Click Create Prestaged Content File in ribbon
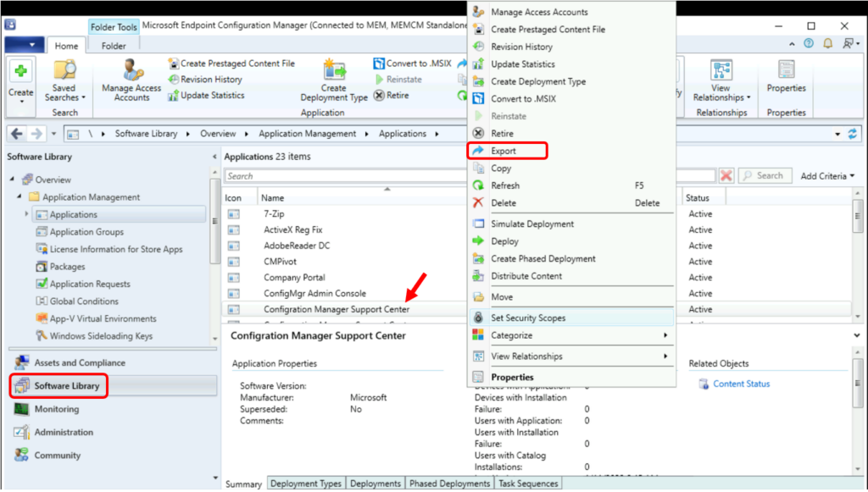Viewport: 868px width, 492px height. (231, 64)
